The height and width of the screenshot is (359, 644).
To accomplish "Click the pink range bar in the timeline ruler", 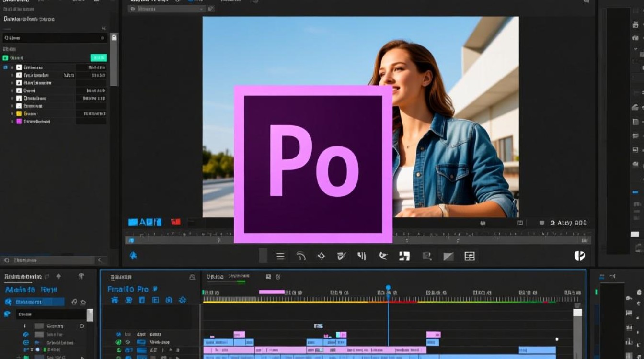I will (272, 292).
